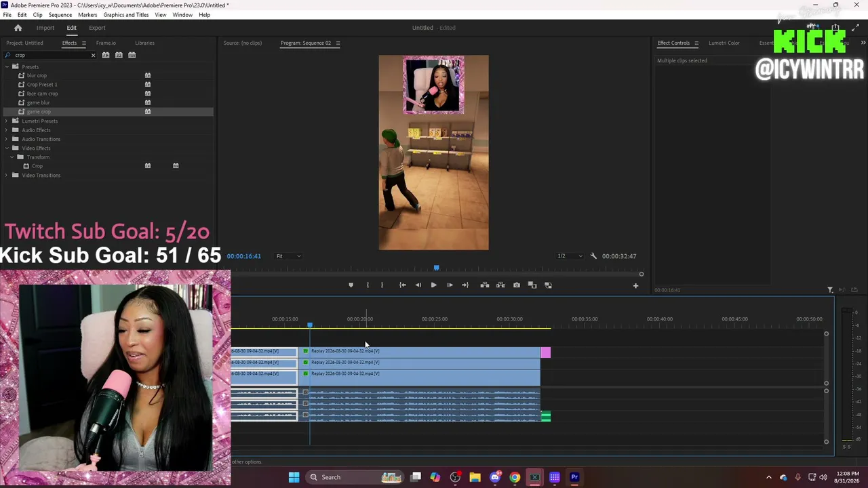
Task: Clear the crop search in Effects panel
Action: pyautogui.click(x=93, y=55)
